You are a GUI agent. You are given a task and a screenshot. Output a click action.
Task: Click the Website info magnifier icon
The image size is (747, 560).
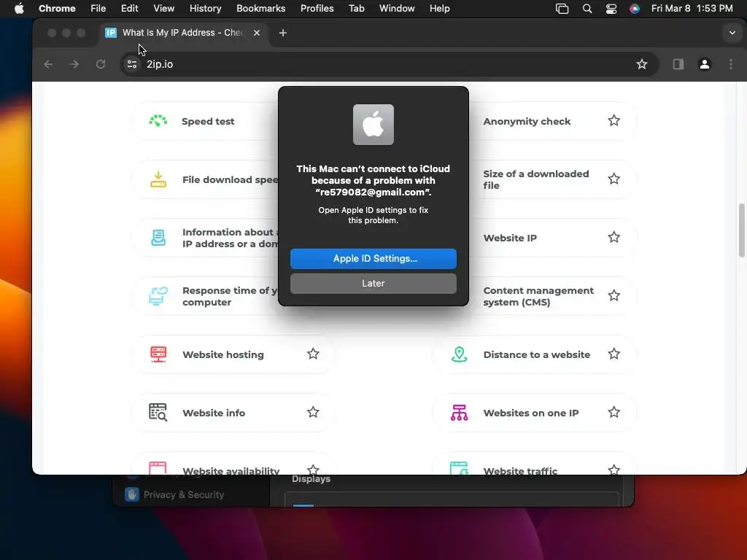point(158,413)
